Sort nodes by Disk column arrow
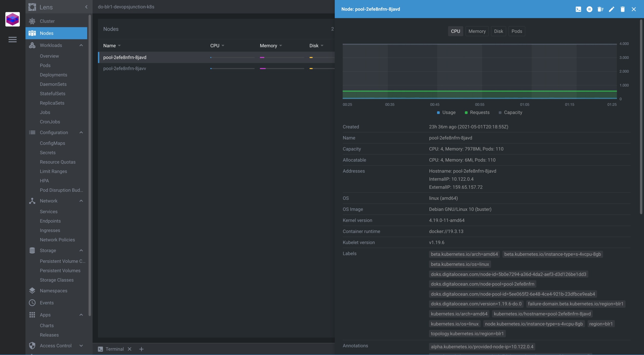644x355 pixels. point(322,46)
